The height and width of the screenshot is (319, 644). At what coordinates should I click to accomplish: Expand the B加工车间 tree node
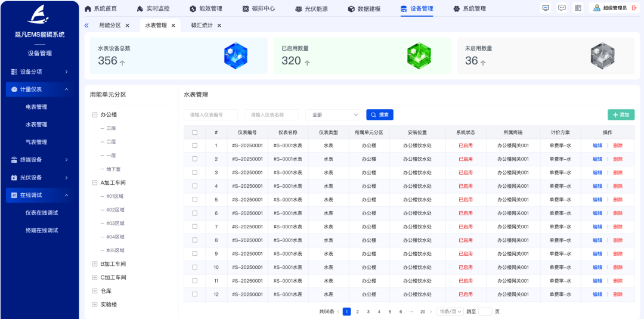pos(95,264)
